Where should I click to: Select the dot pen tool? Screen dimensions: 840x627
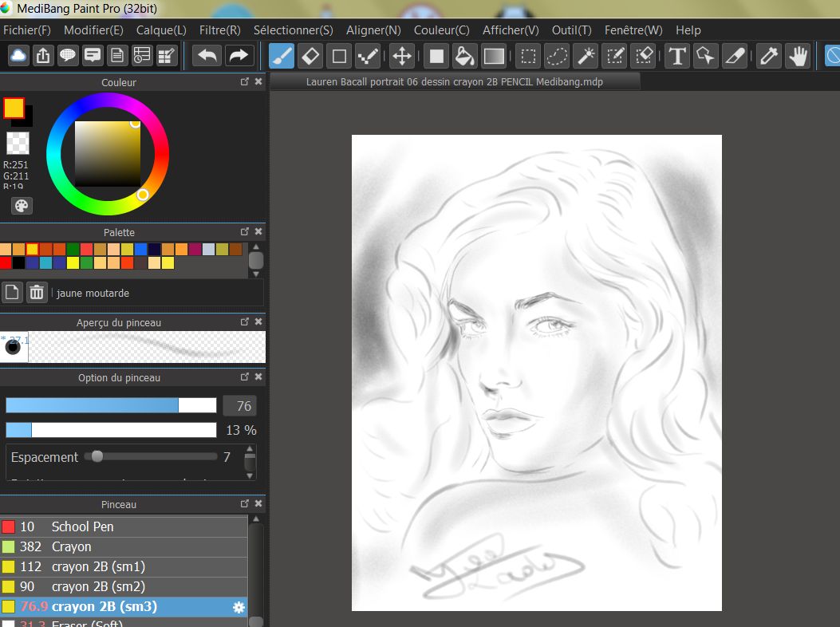(368, 56)
